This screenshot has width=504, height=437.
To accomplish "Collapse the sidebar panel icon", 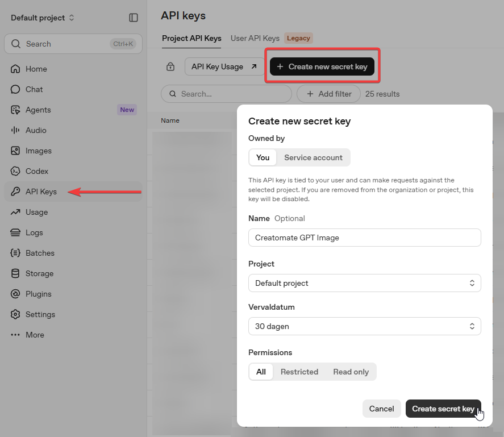I will (x=134, y=18).
